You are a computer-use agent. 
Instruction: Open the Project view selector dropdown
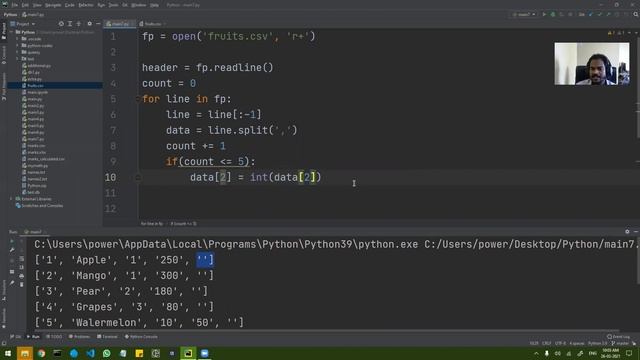23,24
